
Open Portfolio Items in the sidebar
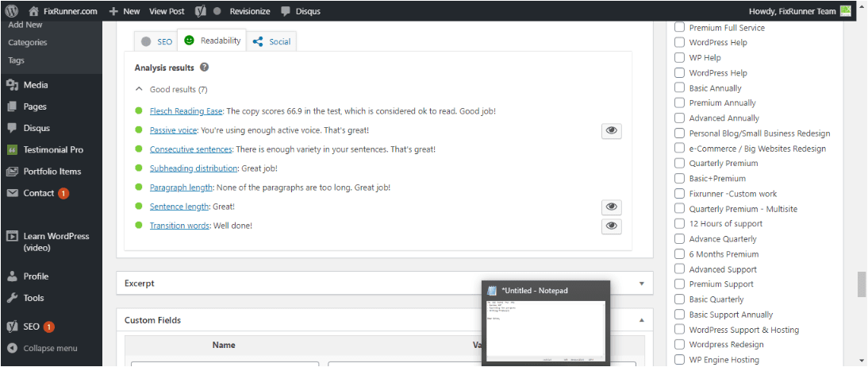click(52, 172)
